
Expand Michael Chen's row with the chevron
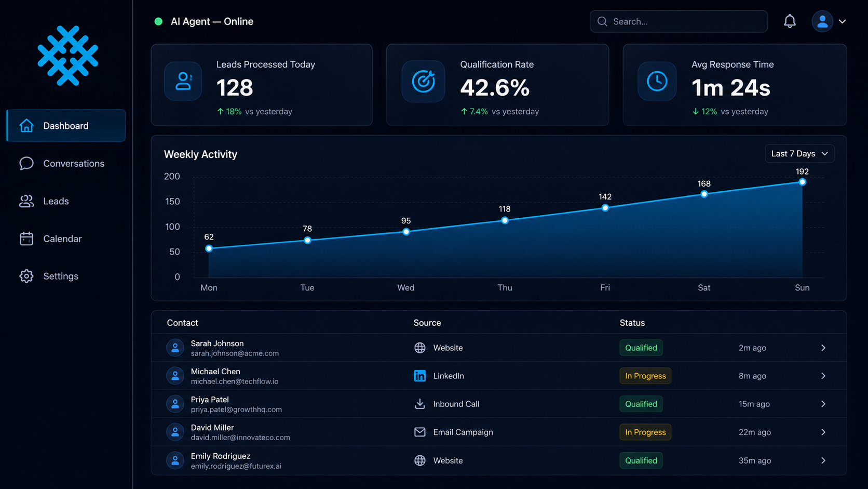coord(823,376)
